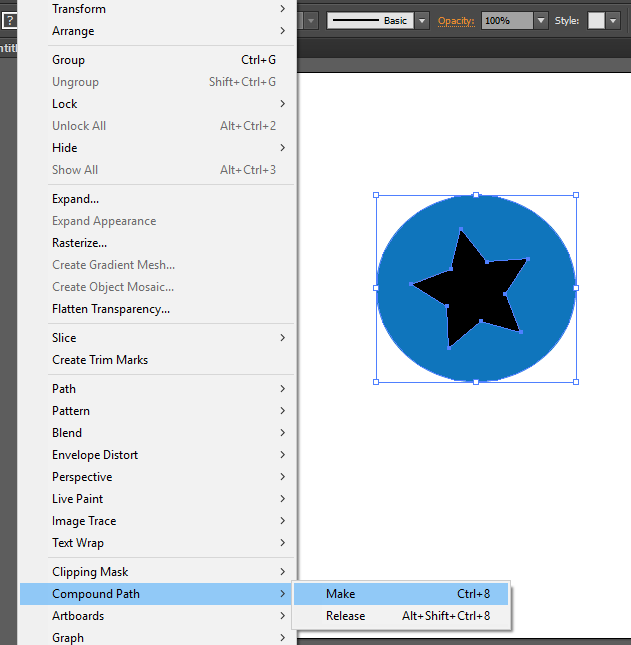The width and height of the screenshot is (631, 645).
Task: Choose Flatten Transparency... command
Action: [x=158, y=309]
